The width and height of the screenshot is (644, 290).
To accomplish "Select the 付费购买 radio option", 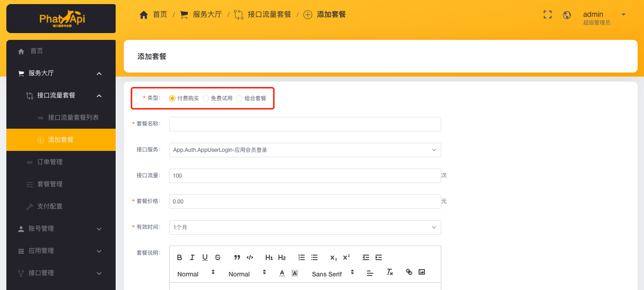I will coord(172,98).
